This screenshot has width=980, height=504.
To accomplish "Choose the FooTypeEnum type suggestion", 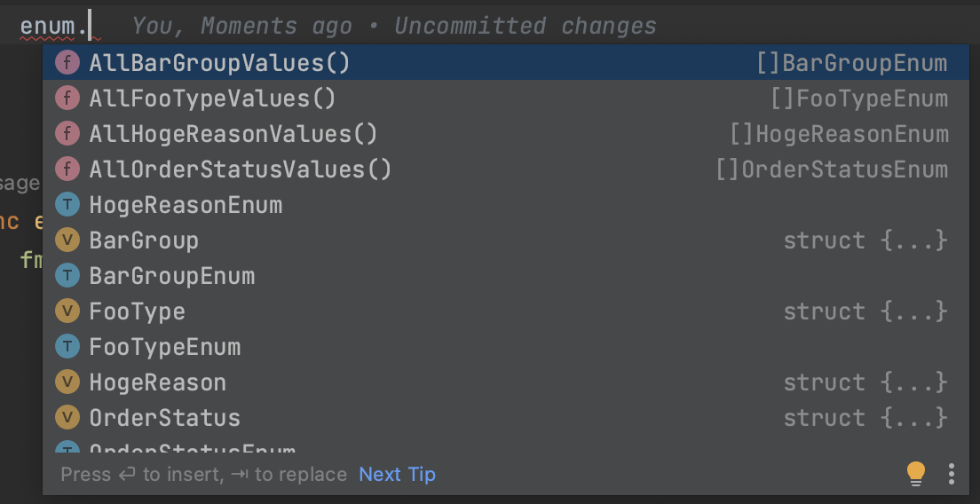I will click(x=165, y=347).
